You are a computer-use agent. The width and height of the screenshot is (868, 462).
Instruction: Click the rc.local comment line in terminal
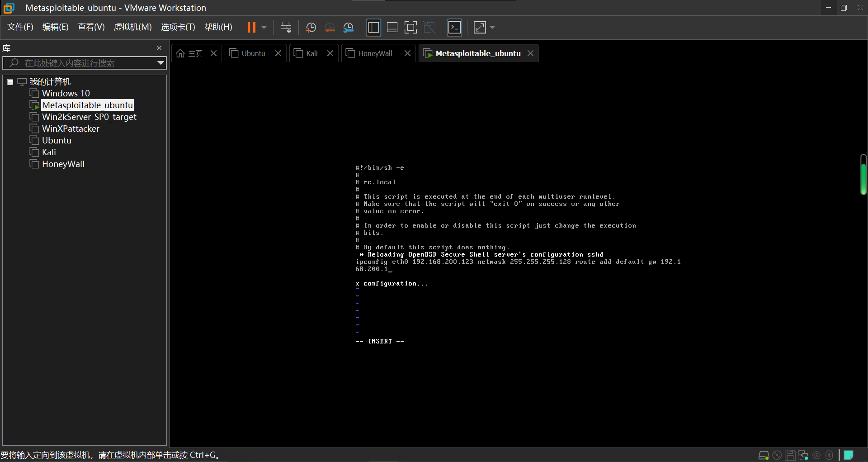pyautogui.click(x=376, y=182)
